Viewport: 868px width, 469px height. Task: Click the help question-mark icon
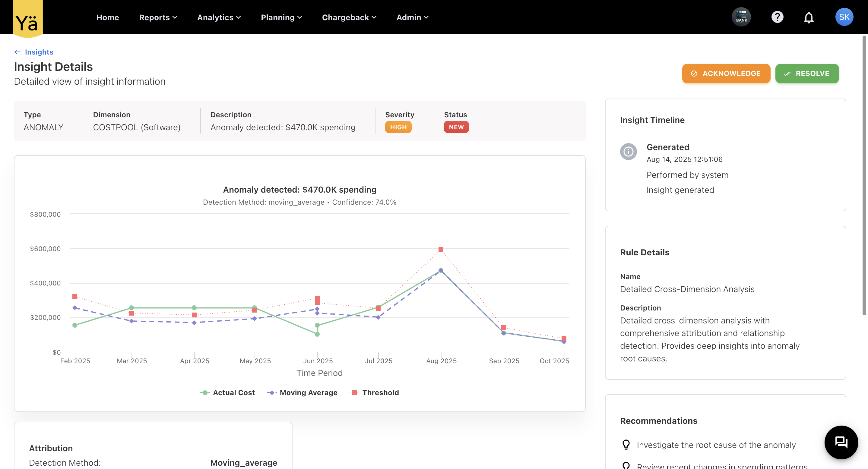[x=777, y=17]
